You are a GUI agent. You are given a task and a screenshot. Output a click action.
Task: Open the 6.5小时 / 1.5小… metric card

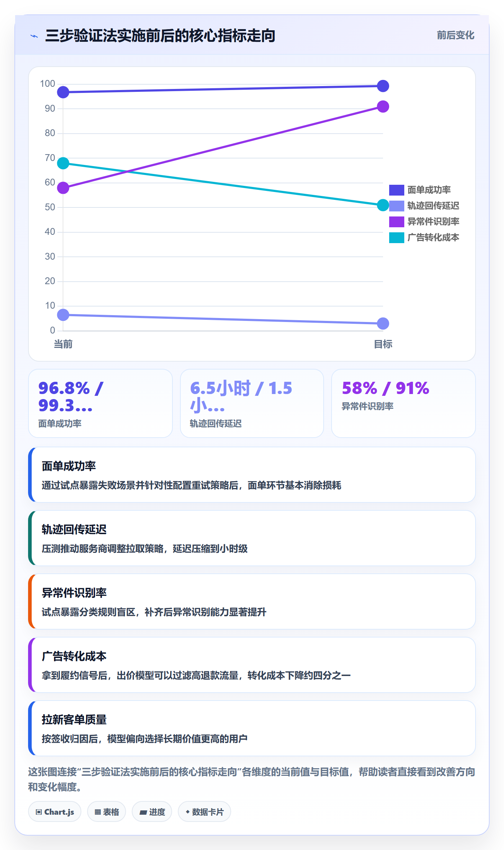252,403
